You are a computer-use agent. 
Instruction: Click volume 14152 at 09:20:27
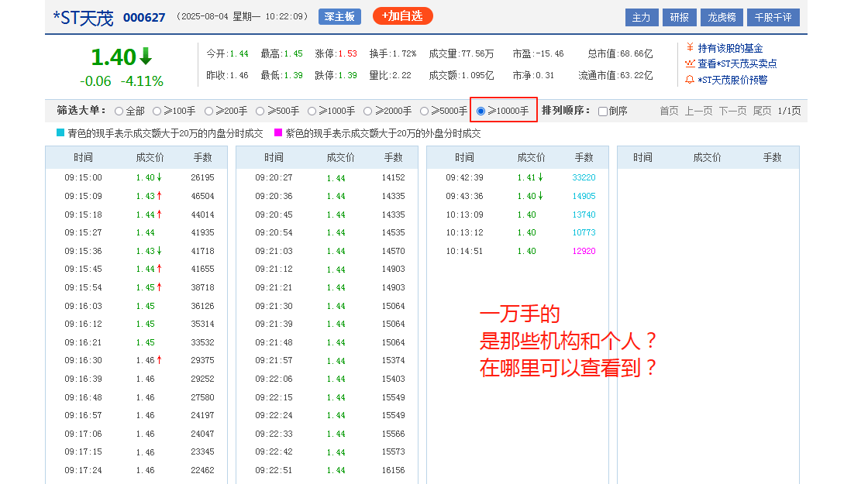point(393,177)
